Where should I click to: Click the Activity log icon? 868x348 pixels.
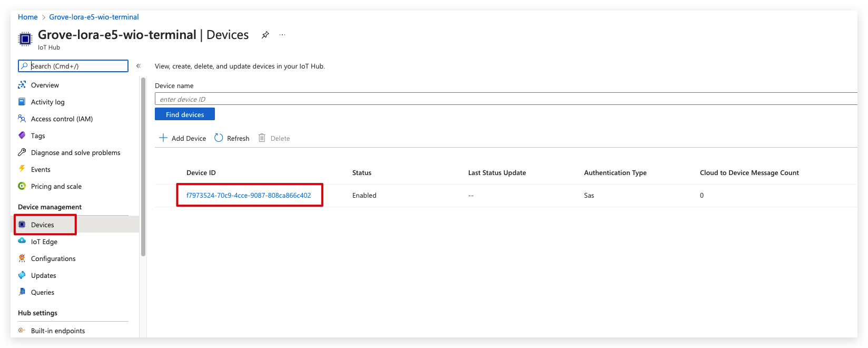(22, 102)
